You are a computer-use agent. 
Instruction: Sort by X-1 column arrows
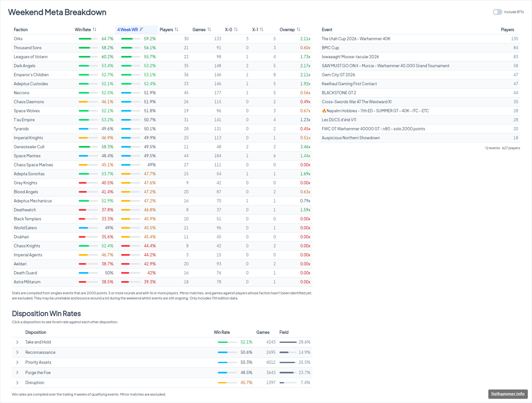[262, 30]
